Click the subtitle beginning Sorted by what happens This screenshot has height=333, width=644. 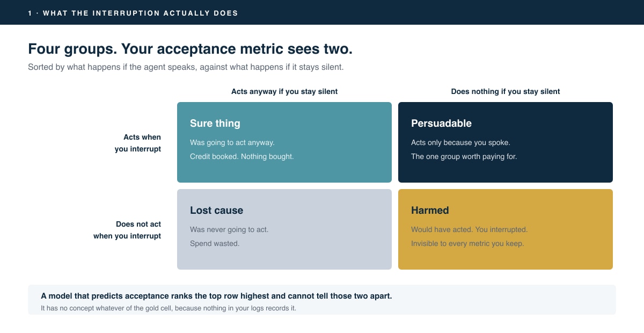click(186, 68)
